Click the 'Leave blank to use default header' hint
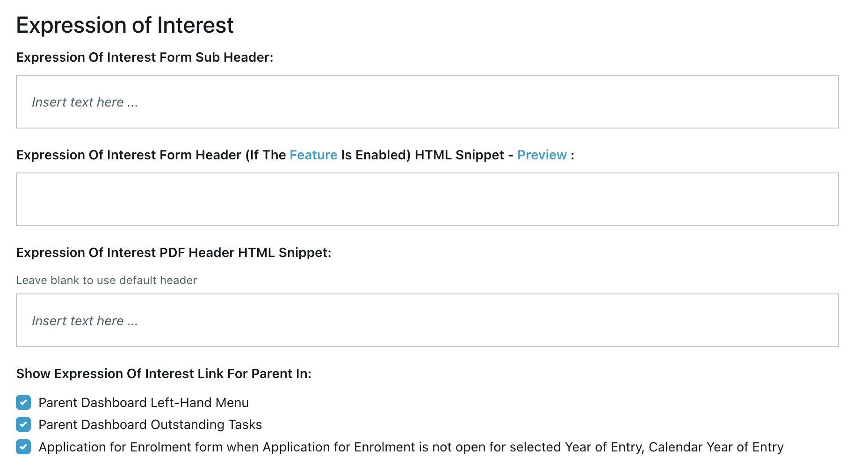Image resolution: width=868 pixels, height=472 pixels. (107, 280)
